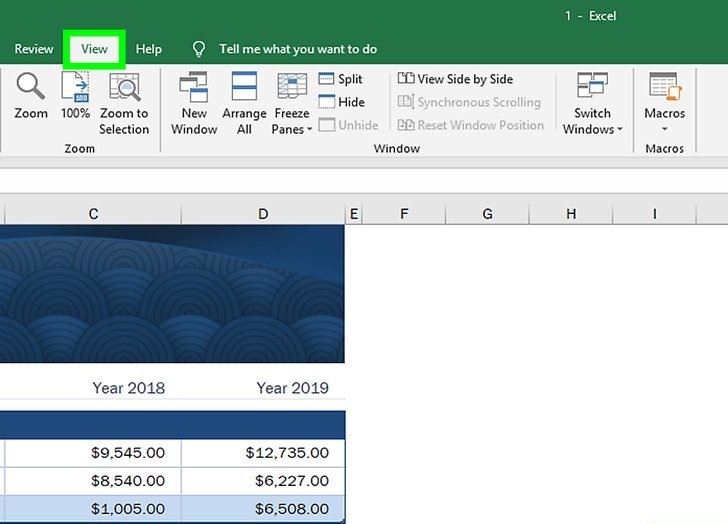Type in Tell me what you want to do
The width and height of the screenshot is (728, 524).
(298, 49)
